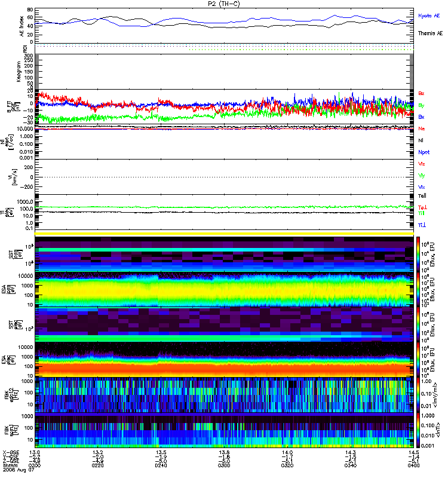Click the blue Bx legend label

click(421, 117)
